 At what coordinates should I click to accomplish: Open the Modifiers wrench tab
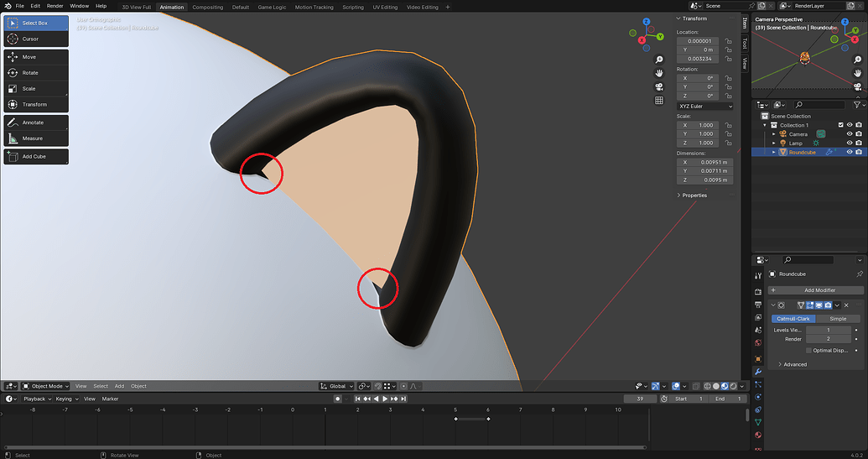[x=758, y=372]
